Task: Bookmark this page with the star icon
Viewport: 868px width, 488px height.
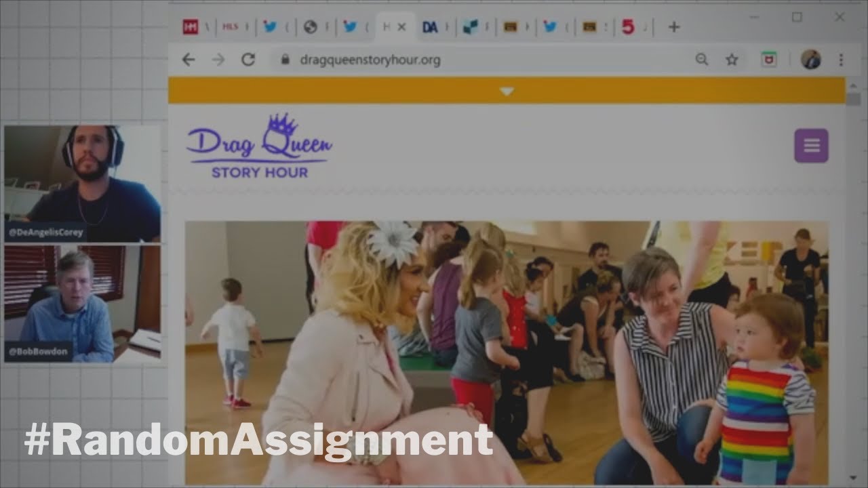Action: (732, 60)
